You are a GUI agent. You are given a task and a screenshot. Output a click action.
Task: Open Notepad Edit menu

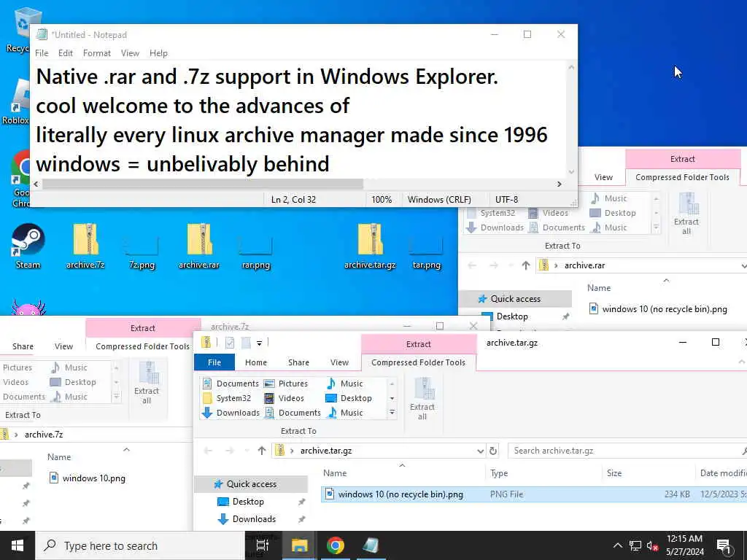[x=65, y=53]
